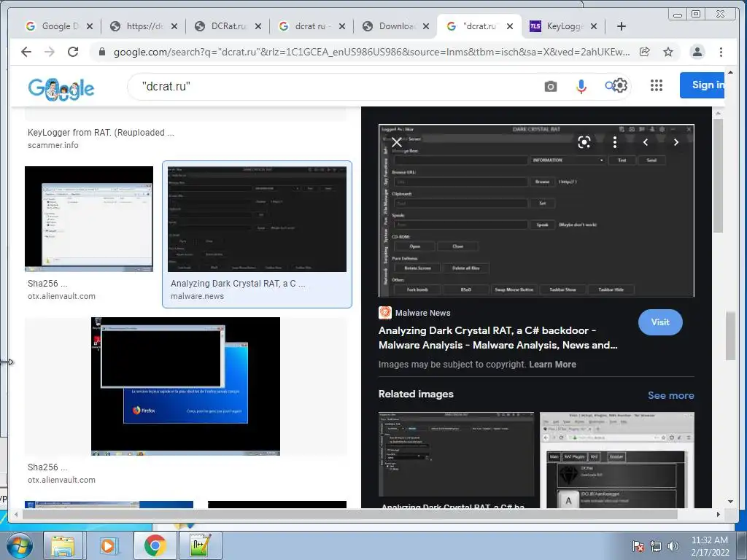Select malware.news Dark Crystal thumbnail
Image resolution: width=747 pixels, height=560 pixels.
click(258, 219)
